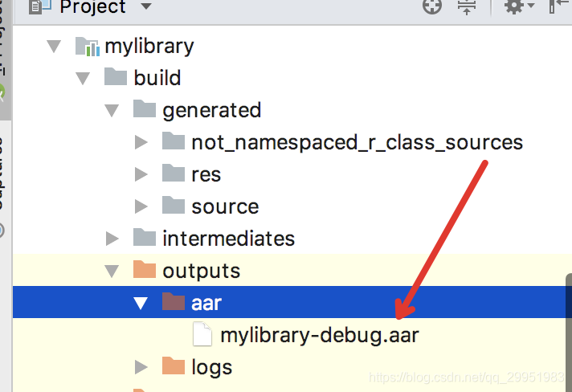Click the Project panel window icon
The image size is (572, 392).
point(40,6)
